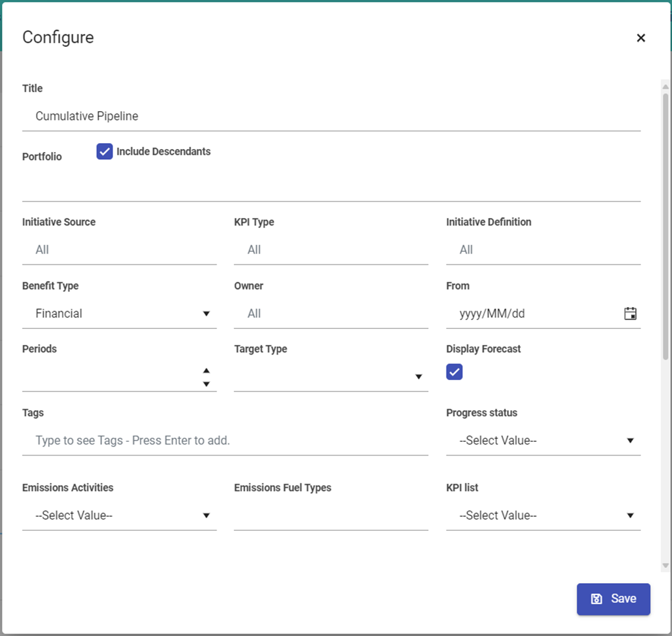The width and height of the screenshot is (672, 636).
Task: Focus the Initiative Source field
Action: click(119, 250)
